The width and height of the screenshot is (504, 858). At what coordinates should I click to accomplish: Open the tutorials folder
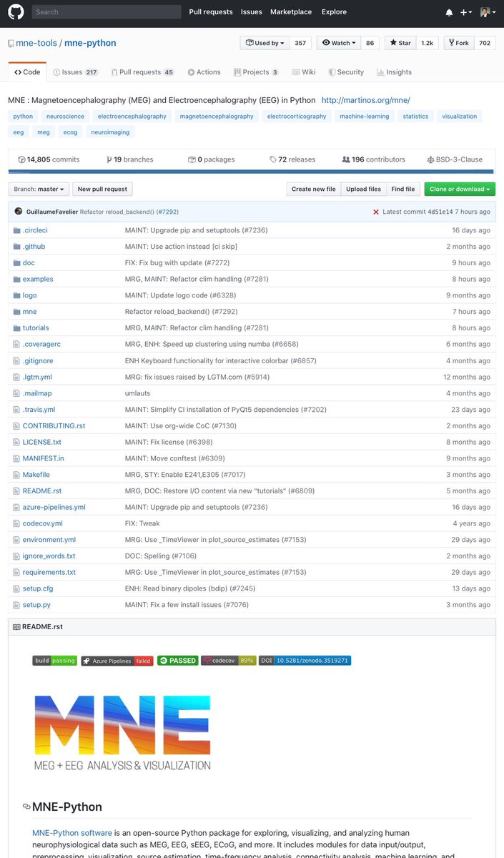coord(36,328)
